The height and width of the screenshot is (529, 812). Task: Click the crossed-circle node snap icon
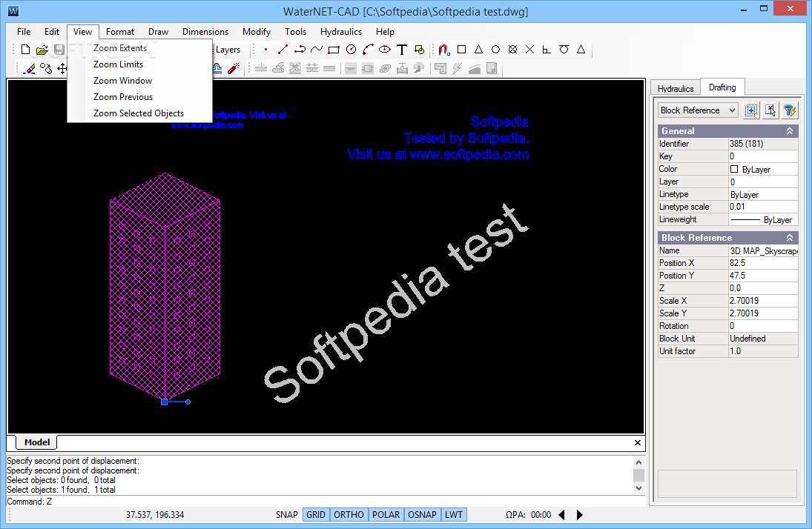512,50
